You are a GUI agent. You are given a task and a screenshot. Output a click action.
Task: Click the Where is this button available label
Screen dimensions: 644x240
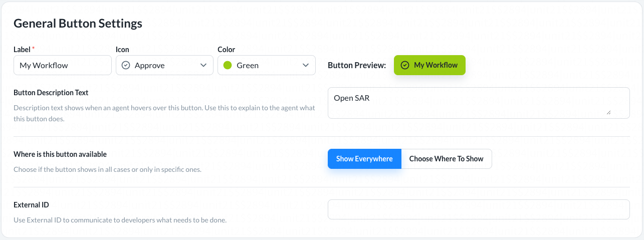[60, 154]
